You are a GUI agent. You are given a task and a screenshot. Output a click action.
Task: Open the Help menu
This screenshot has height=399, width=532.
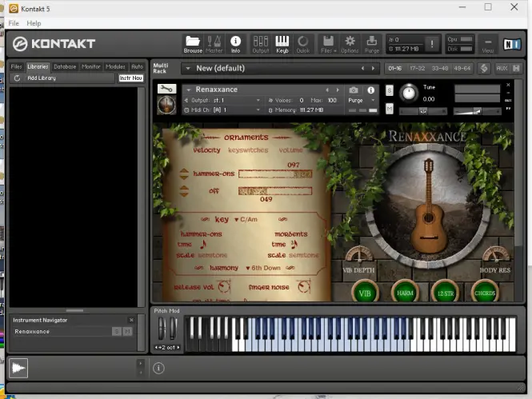(34, 23)
